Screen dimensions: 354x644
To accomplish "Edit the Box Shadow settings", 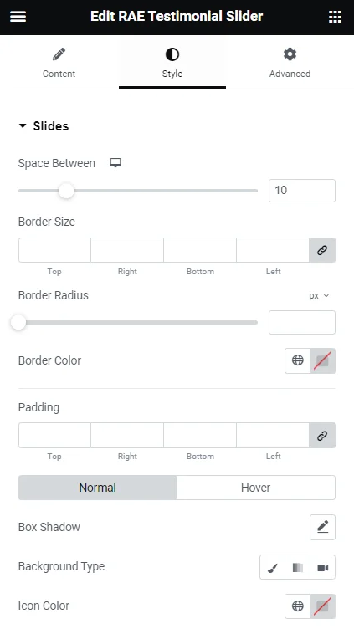I will [322, 527].
